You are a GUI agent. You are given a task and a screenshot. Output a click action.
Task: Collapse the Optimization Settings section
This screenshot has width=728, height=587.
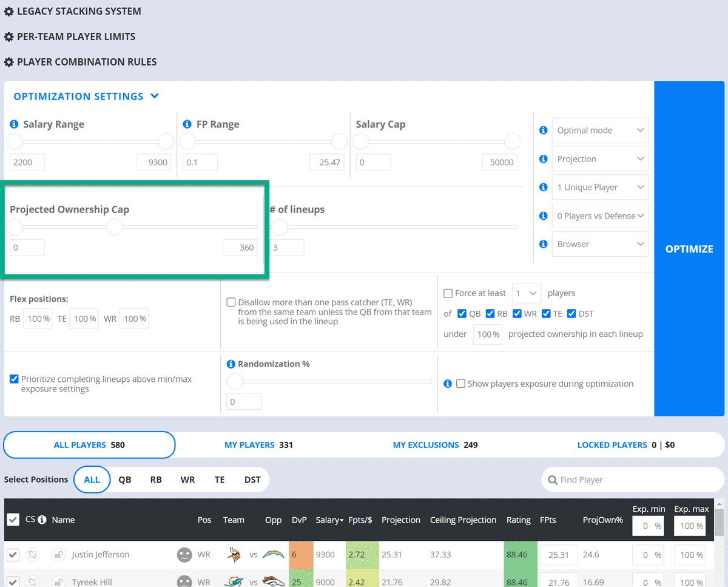tap(86, 97)
